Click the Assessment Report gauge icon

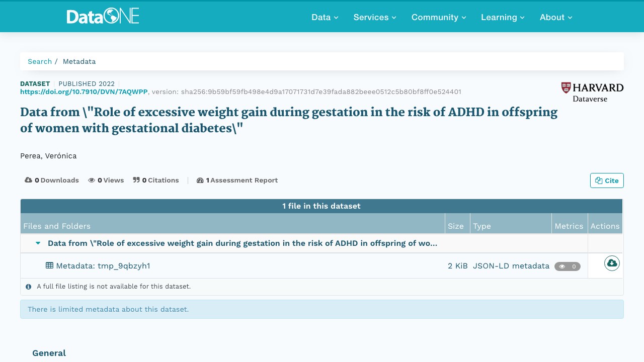[200, 180]
